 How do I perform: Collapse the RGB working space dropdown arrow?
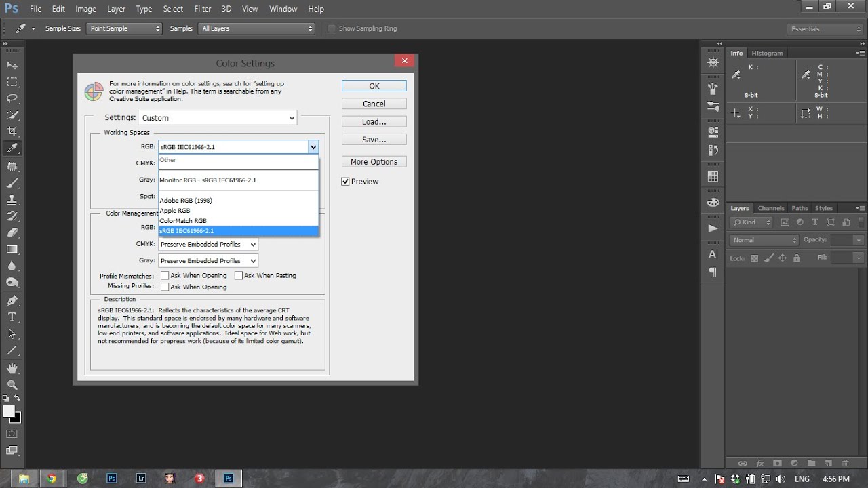[313, 146]
